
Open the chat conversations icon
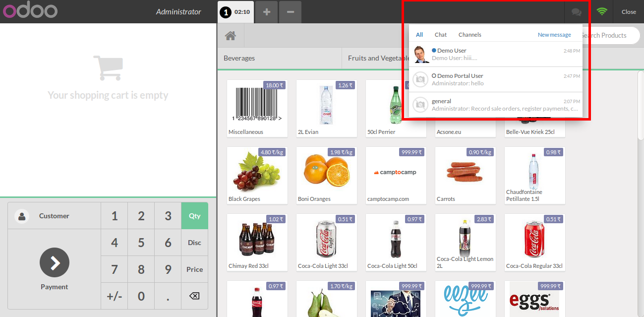coord(576,11)
